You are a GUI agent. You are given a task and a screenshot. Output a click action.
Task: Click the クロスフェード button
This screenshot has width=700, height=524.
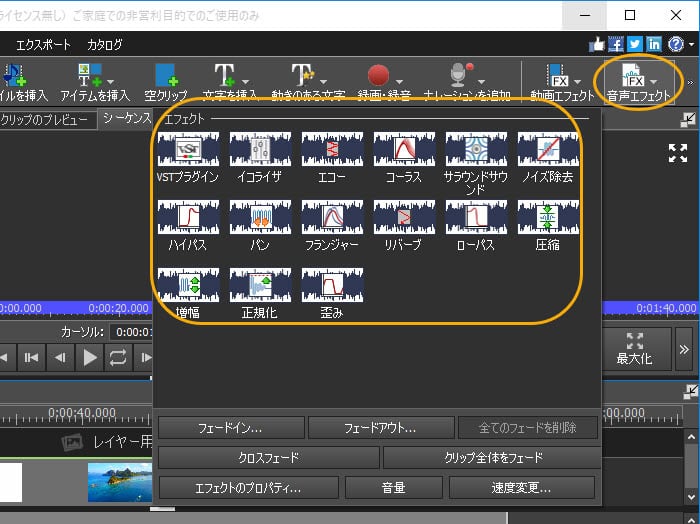click(268, 458)
